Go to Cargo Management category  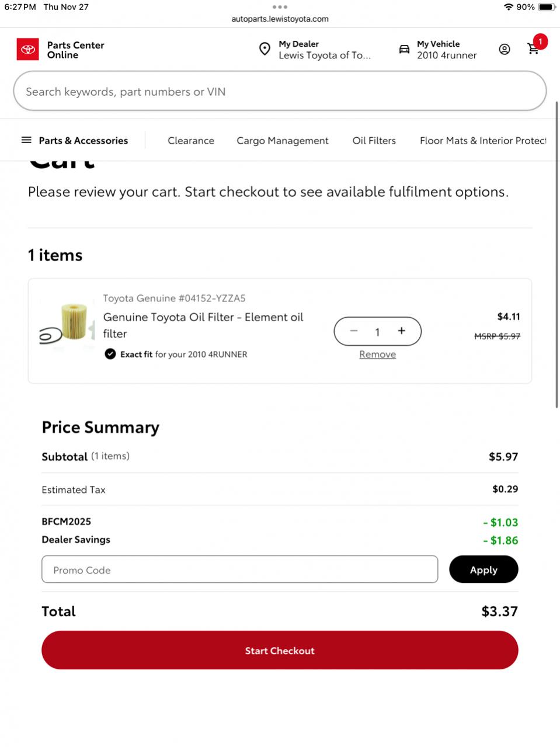pos(283,141)
